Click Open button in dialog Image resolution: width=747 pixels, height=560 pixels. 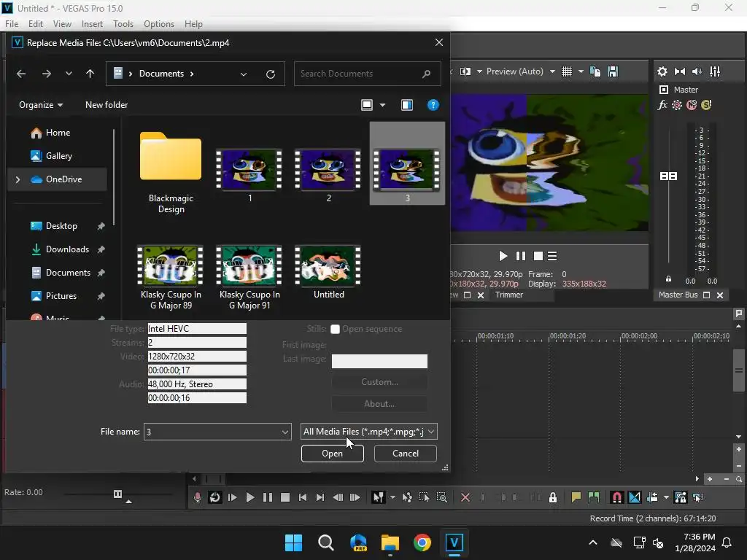pos(333,454)
